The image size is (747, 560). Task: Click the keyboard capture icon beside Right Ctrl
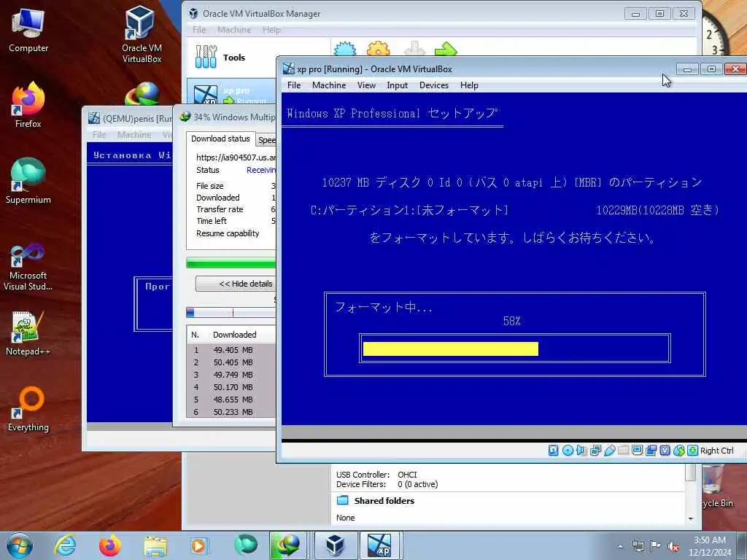coord(693,451)
